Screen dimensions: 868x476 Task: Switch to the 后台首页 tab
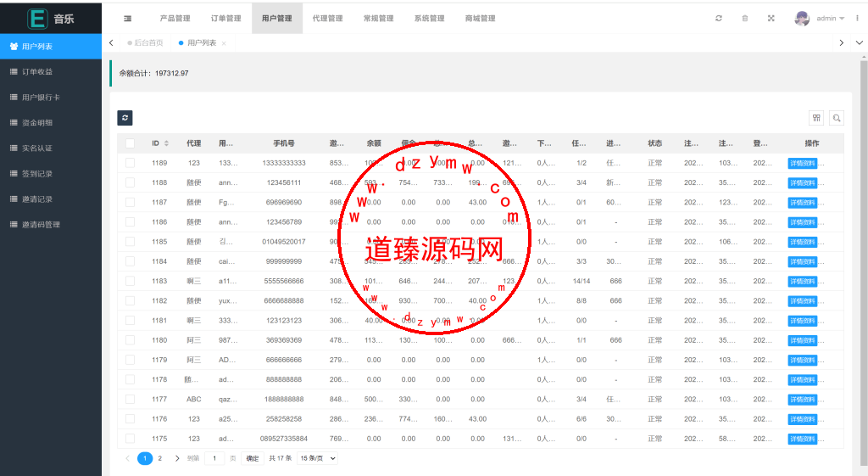point(146,42)
